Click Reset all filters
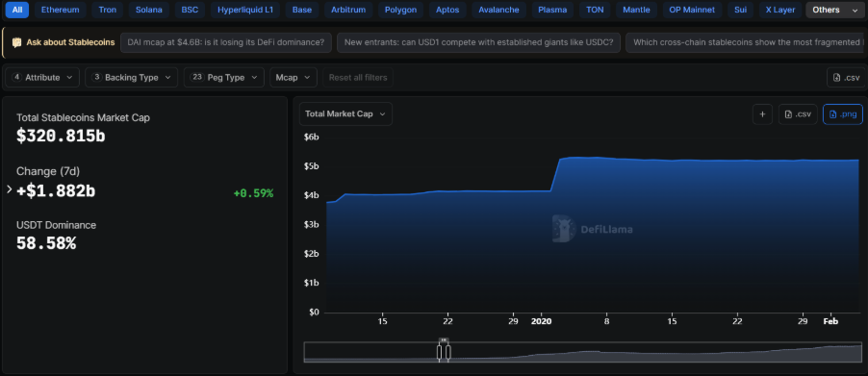This screenshot has width=868, height=376. pos(358,77)
